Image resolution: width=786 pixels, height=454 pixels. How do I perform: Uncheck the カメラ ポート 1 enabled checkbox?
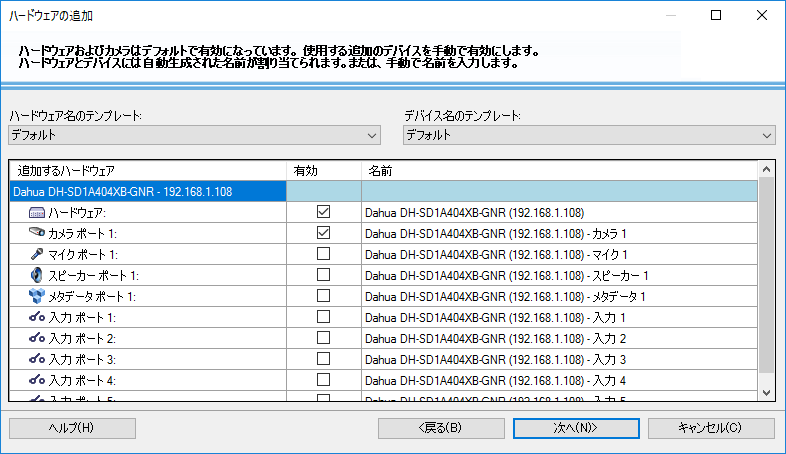click(323, 233)
